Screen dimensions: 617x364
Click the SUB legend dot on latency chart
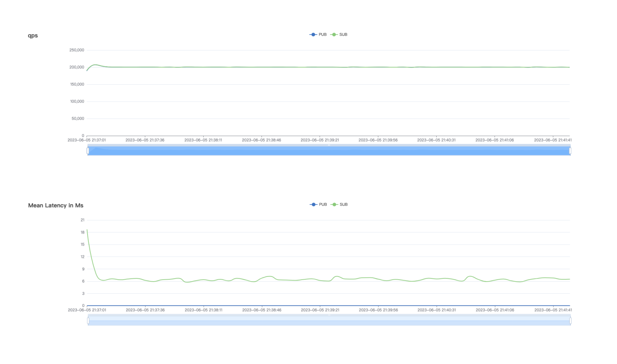(x=333, y=204)
